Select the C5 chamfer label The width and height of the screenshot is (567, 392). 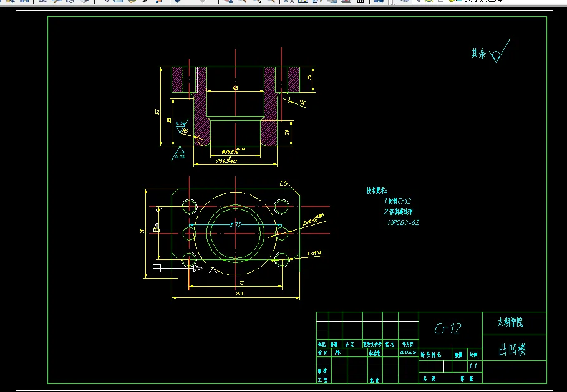point(284,183)
